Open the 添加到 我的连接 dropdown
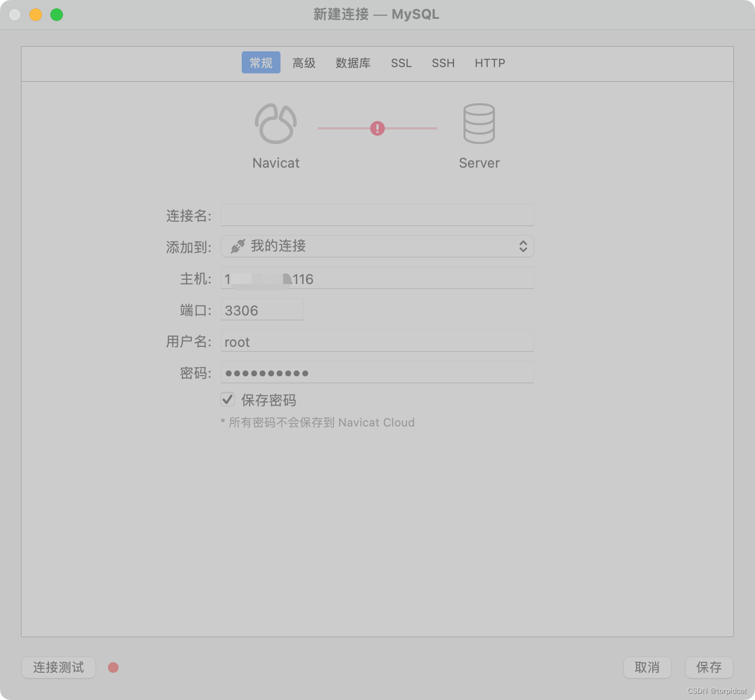The height and width of the screenshot is (700, 755). tap(377, 246)
